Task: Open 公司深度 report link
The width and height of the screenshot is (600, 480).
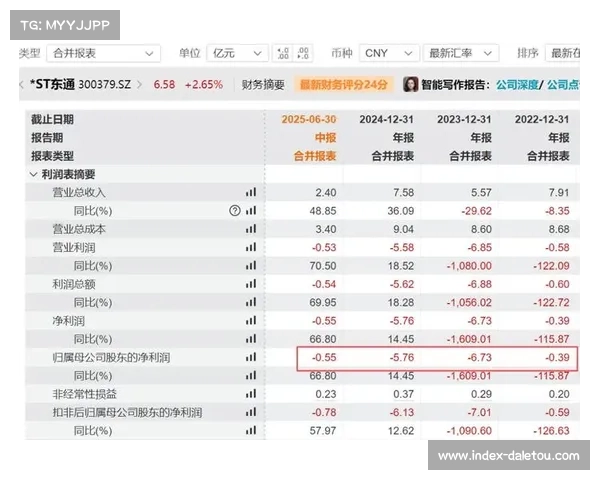Action: [x=517, y=85]
